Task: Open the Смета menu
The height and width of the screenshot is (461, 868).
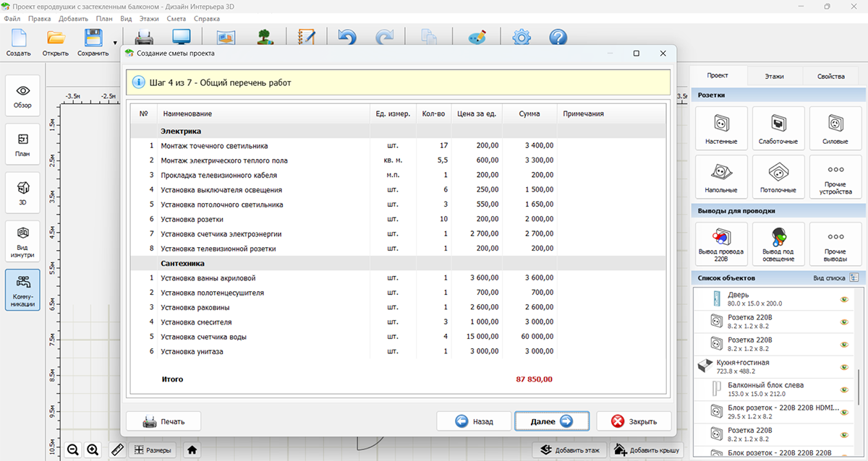Action: click(176, 18)
